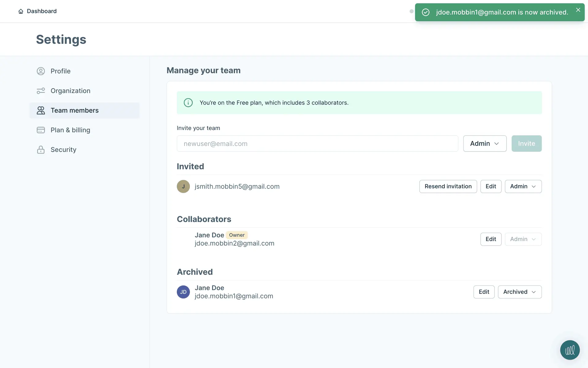The image size is (588, 368).
Task: Click the J avatar of invited user
Action: [183, 186]
